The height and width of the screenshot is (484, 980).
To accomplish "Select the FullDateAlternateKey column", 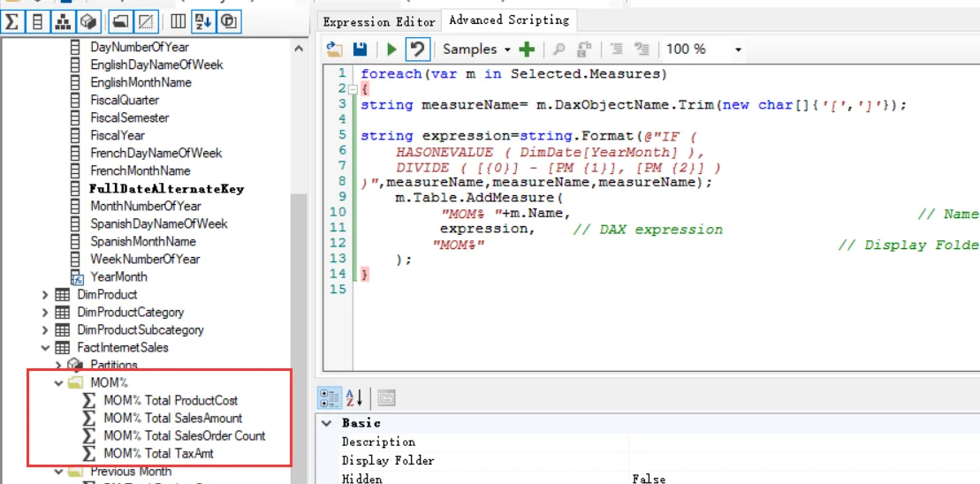I will 167,189.
